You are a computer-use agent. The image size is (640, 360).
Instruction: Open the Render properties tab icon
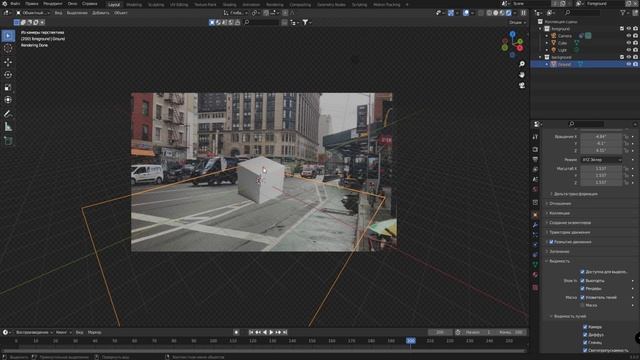[535, 149]
